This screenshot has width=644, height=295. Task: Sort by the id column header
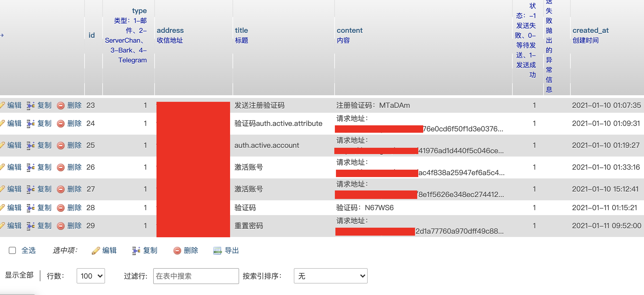92,35
